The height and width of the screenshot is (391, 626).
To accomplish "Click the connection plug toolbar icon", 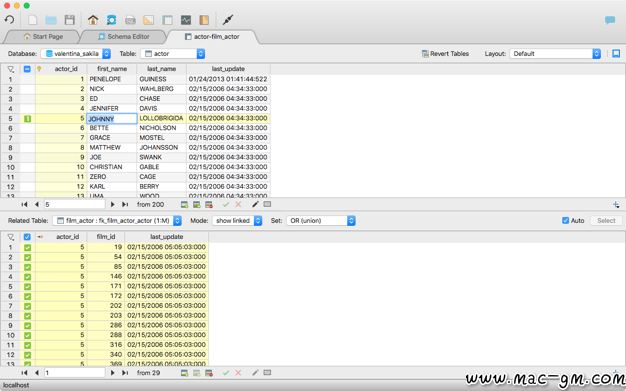I will tap(228, 20).
